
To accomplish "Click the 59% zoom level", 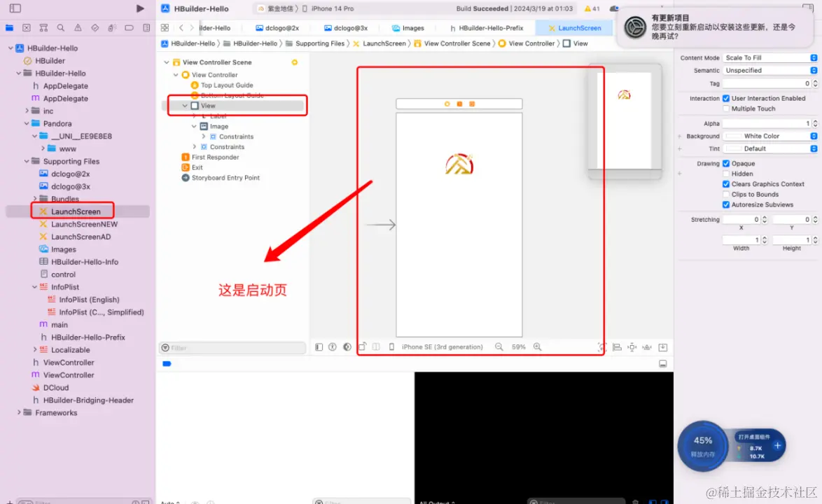I will (x=518, y=346).
